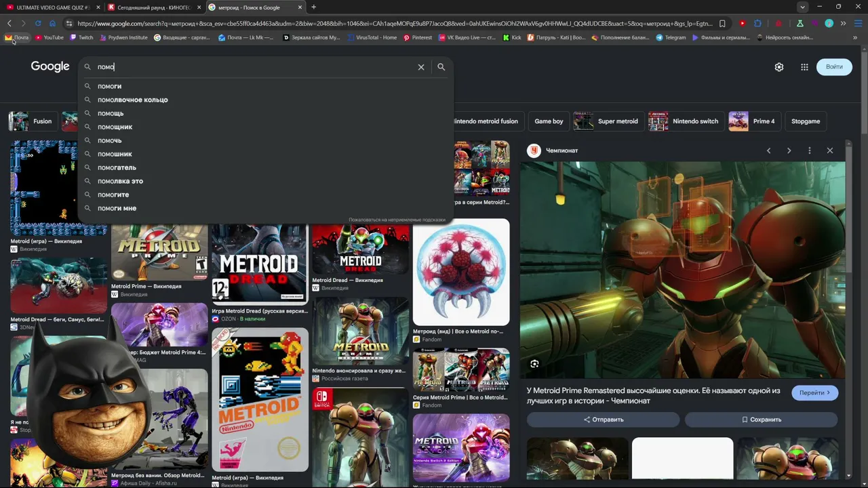Clear the search box with the X icon
Screen dimensions: 868x488
point(421,67)
